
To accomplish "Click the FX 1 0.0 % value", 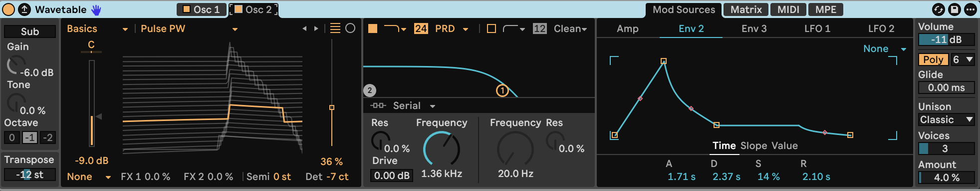I will point(157,177).
